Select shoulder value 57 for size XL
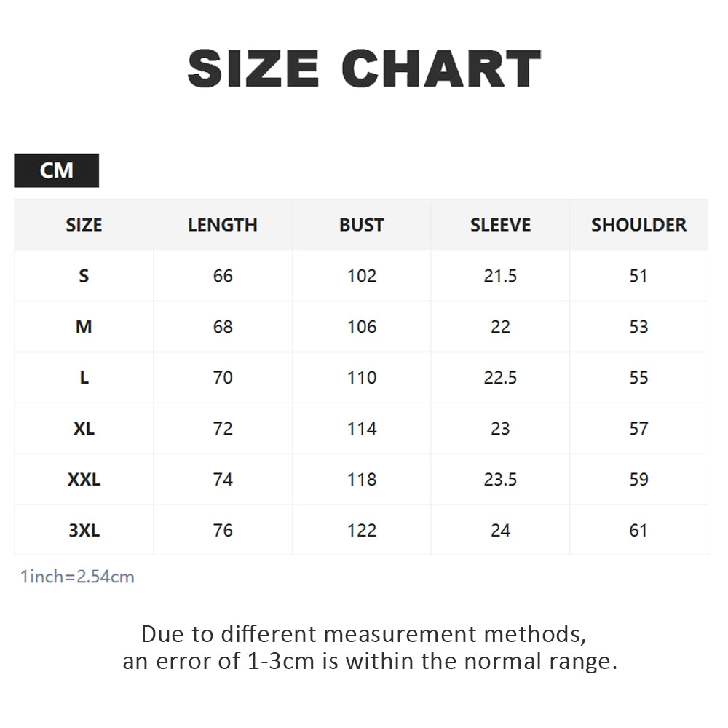728x728 pixels. (x=638, y=429)
